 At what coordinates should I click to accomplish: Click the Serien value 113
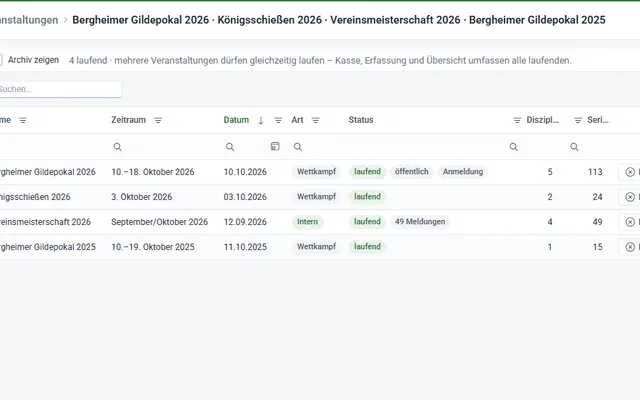(x=595, y=172)
